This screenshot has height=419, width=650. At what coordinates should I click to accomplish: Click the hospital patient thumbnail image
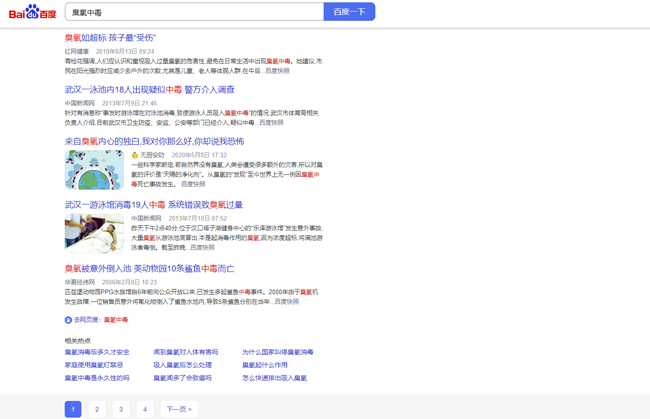(94, 233)
